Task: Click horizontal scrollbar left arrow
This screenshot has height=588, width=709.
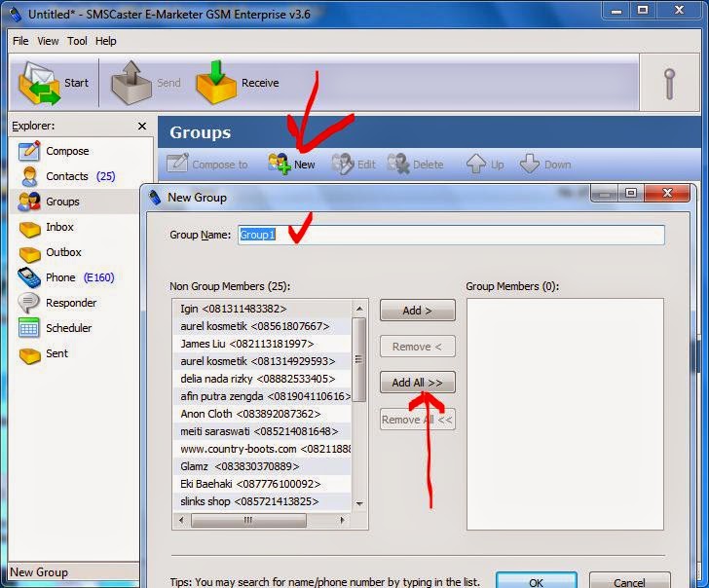Action: tap(181, 520)
